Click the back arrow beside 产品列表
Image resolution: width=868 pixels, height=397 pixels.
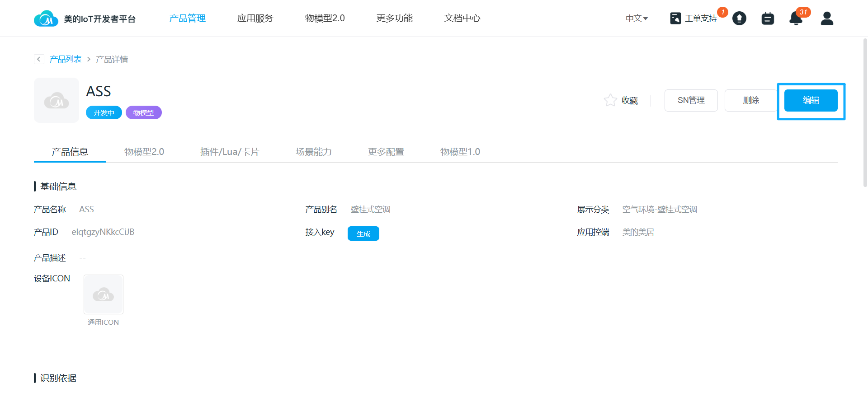tap(39, 59)
